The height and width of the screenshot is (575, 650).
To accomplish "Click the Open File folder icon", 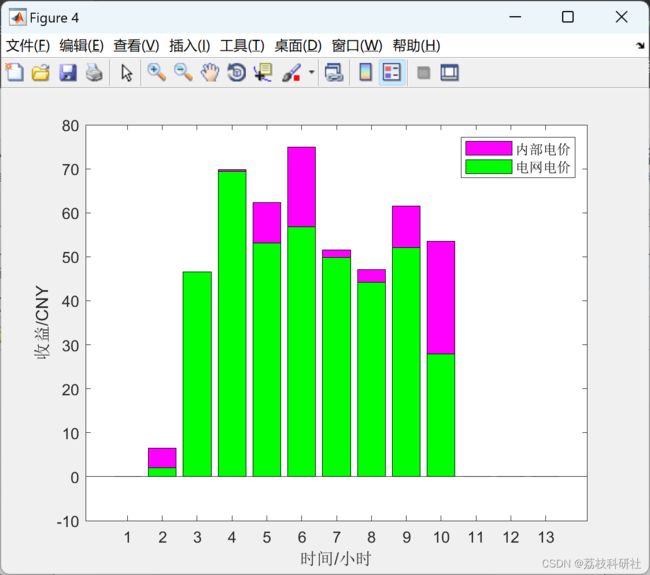I will click(41, 73).
